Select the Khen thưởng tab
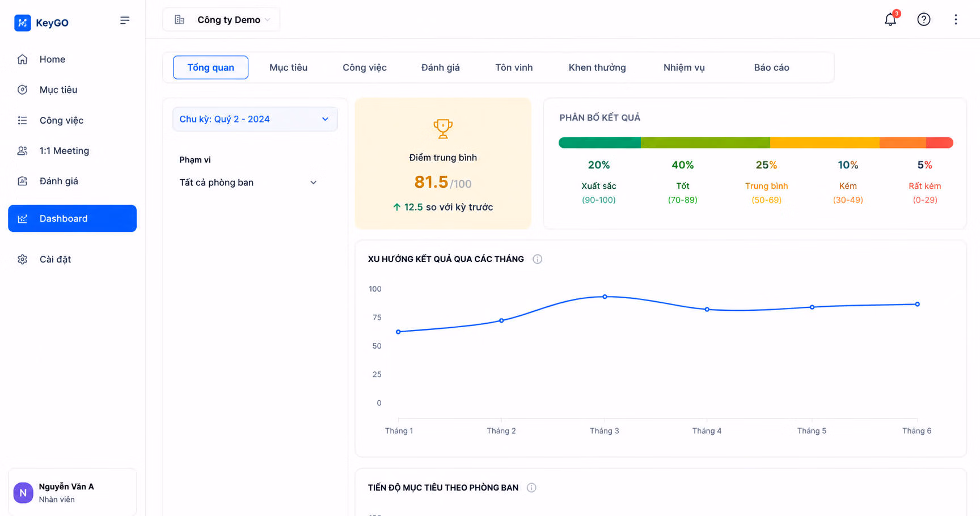980x516 pixels. [597, 67]
